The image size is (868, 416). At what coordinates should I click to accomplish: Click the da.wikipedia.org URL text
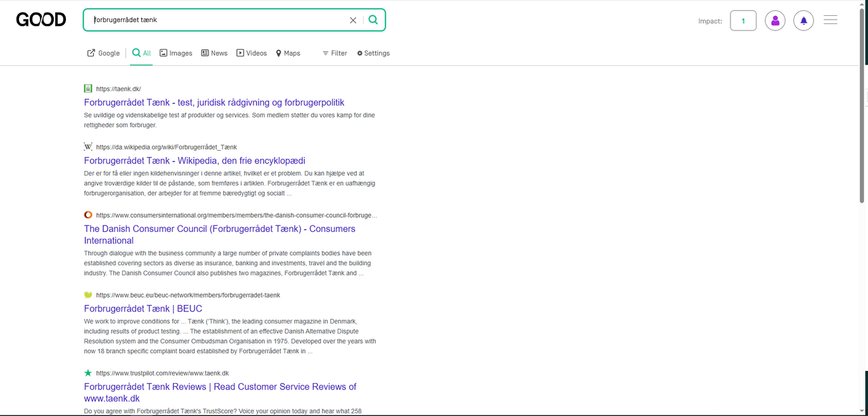coord(167,148)
